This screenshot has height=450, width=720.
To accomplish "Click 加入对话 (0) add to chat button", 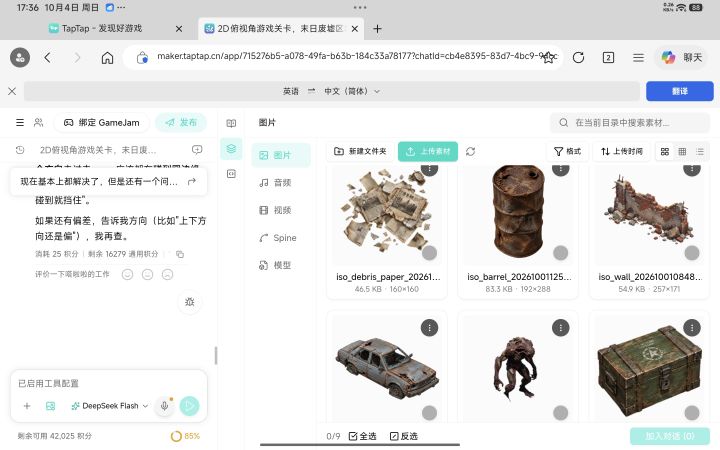I will pos(670,436).
